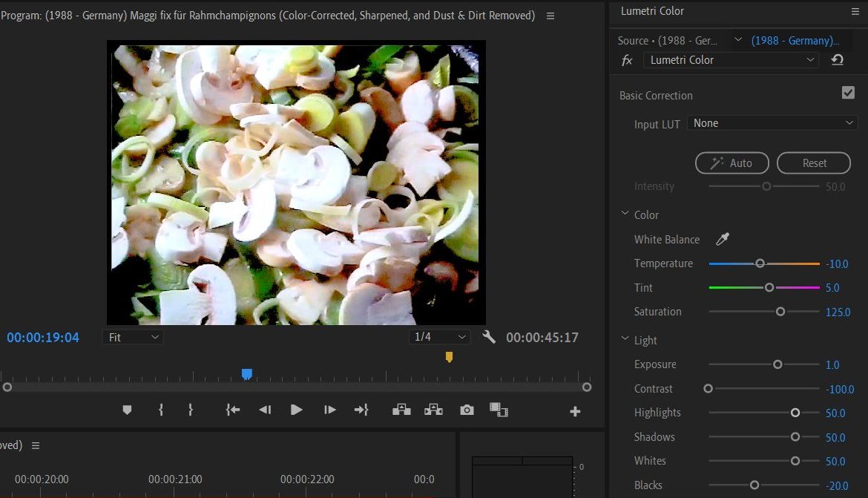Click the blue playhead in Program monitor

tap(247, 375)
